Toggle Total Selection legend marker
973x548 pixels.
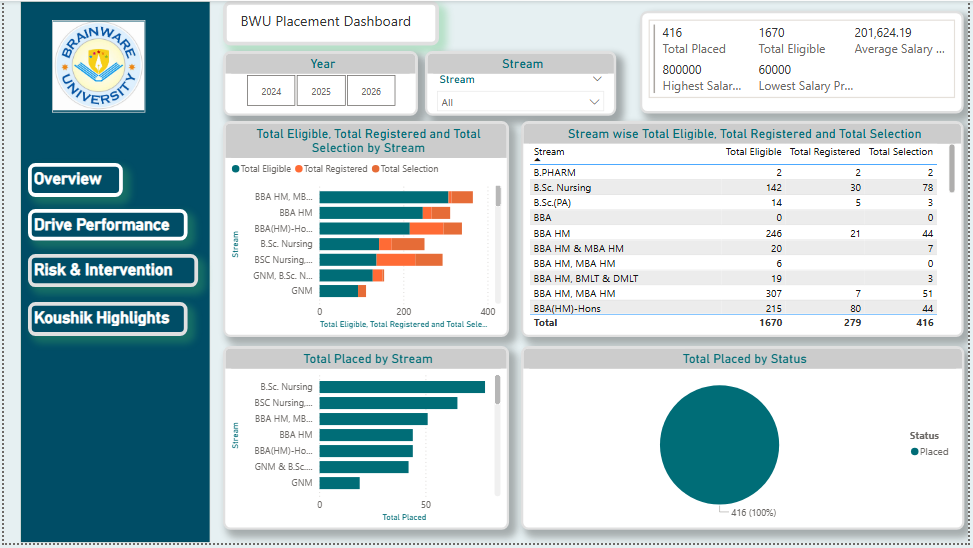pos(375,169)
